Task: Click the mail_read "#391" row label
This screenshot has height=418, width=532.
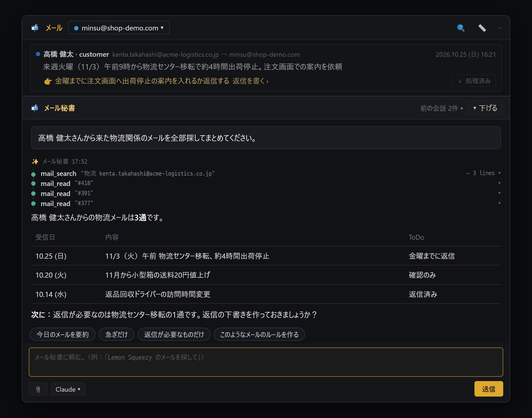Action: (x=67, y=194)
